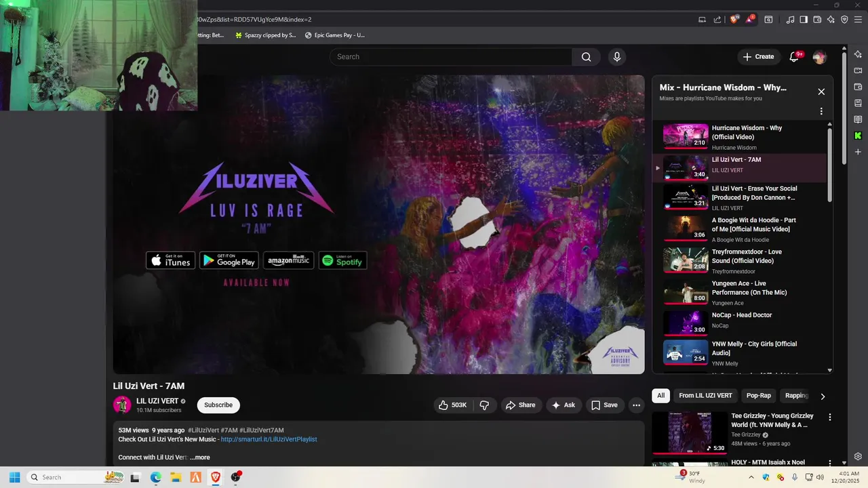This screenshot has height=488, width=868.
Task: Select the All filter chip
Action: (x=660, y=395)
